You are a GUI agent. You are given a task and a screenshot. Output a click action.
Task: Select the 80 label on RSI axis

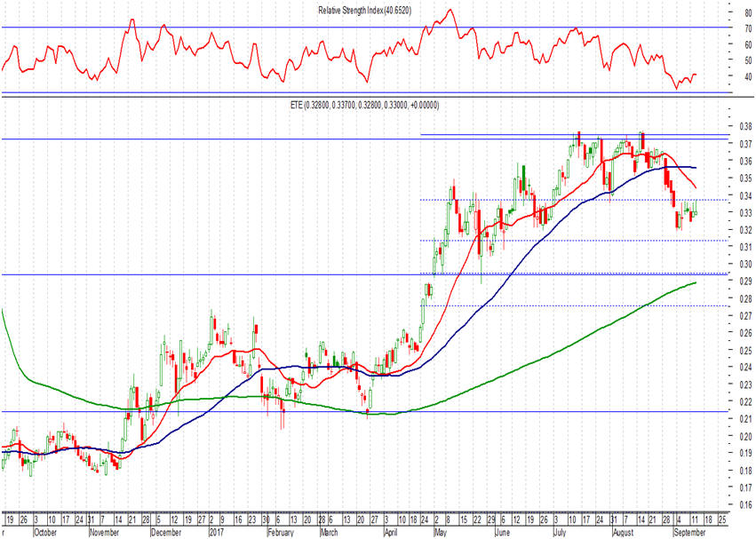(x=748, y=13)
